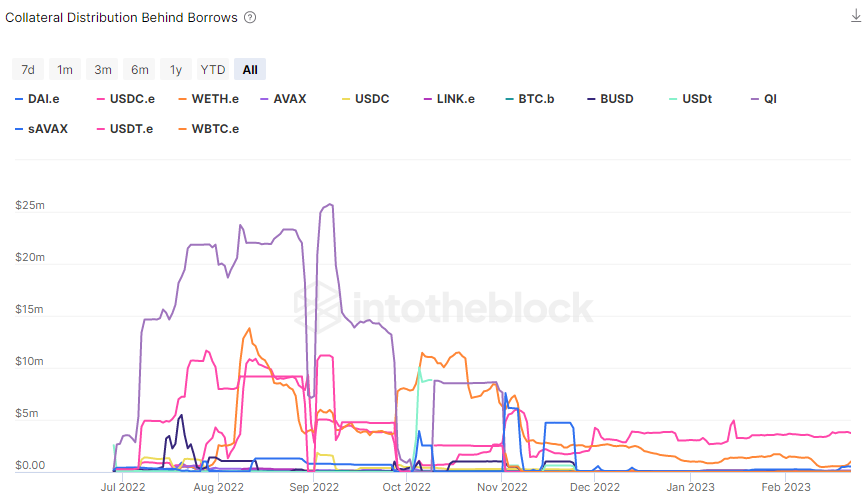The image size is (868, 502).
Task: Choose the 6m time range
Action: click(139, 69)
